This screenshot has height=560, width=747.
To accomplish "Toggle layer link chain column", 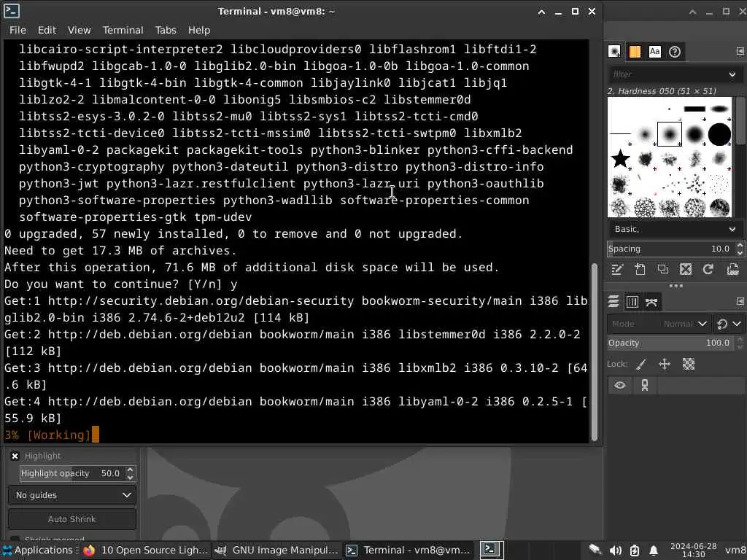I will [x=645, y=385].
